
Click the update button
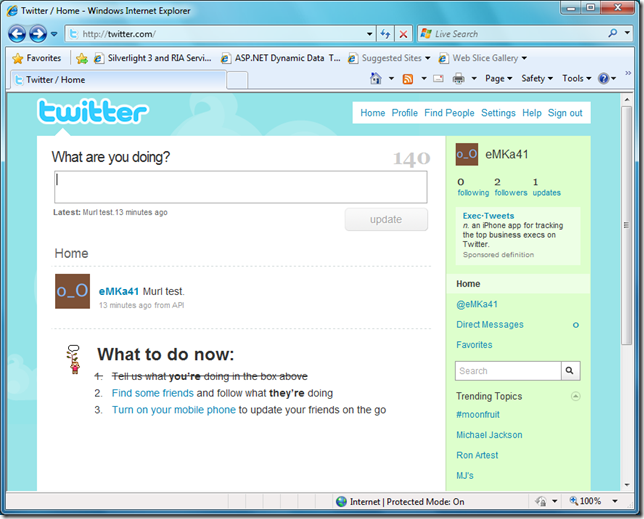386,219
